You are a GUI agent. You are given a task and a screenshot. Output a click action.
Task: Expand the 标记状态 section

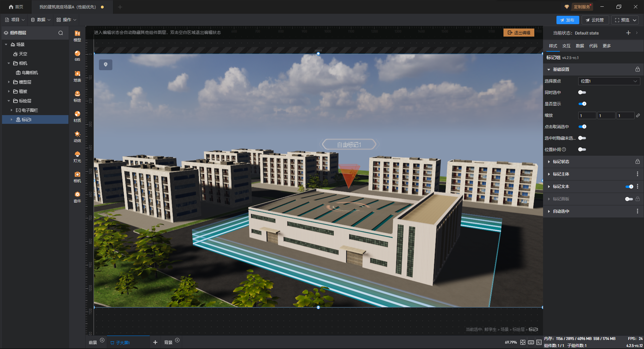point(549,162)
